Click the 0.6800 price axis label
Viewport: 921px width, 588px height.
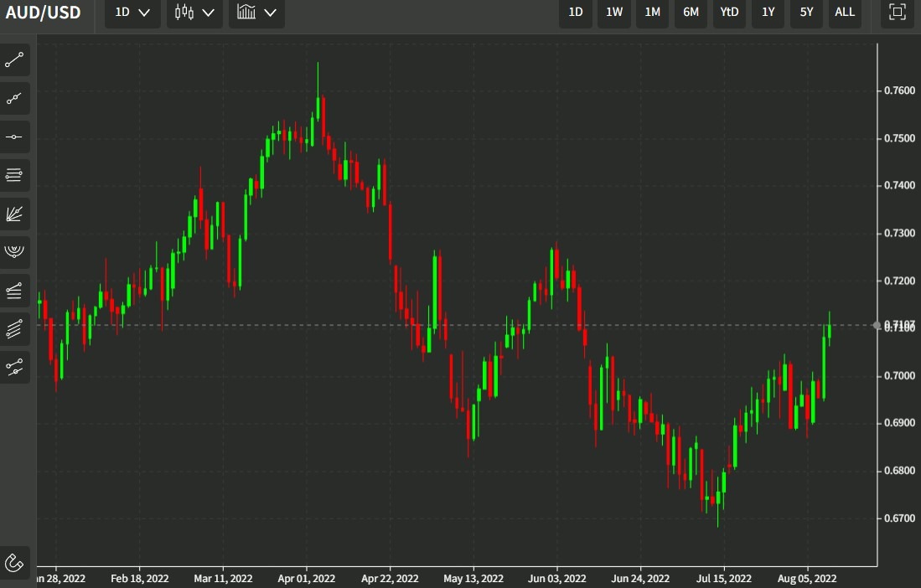click(899, 471)
